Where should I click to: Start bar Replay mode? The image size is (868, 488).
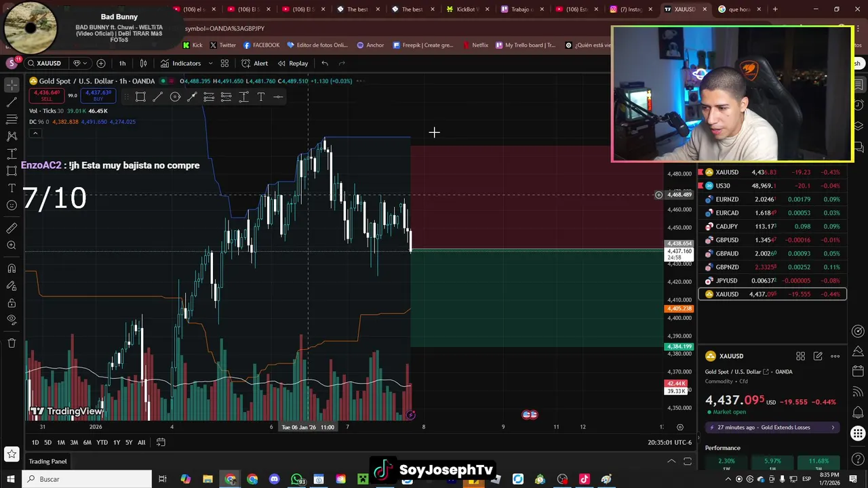(292, 63)
